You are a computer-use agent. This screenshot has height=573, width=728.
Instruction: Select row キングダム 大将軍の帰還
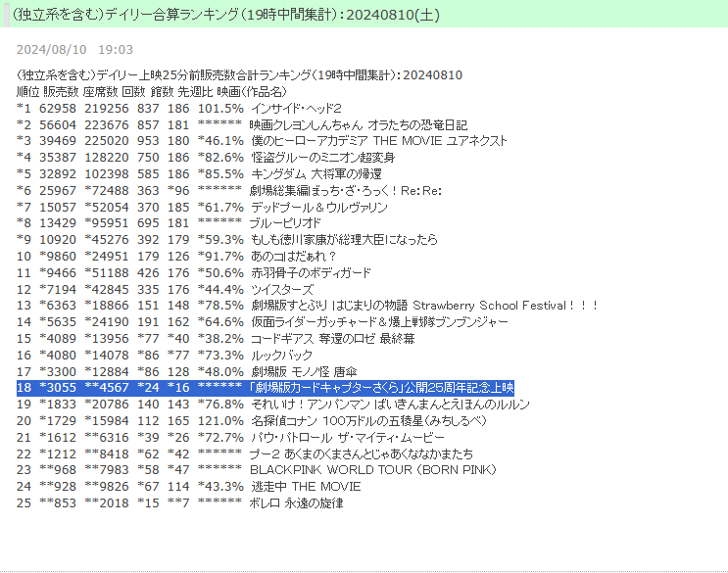coord(199,174)
